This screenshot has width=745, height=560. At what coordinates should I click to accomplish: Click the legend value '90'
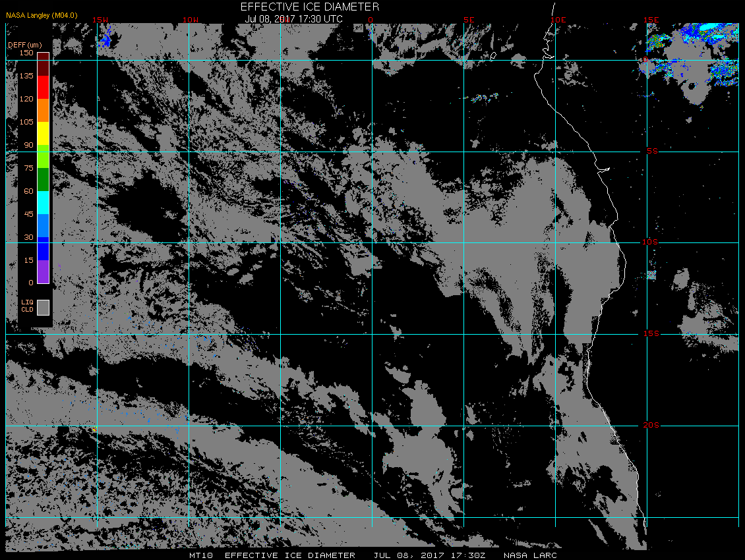tap(29, 145)
